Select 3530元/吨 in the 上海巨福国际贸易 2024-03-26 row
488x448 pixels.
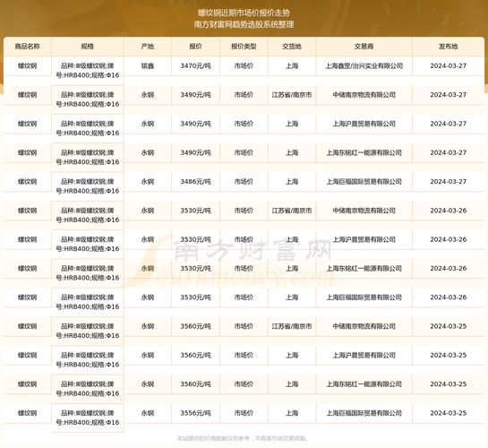pyautogui.click(x=195, y=297)
